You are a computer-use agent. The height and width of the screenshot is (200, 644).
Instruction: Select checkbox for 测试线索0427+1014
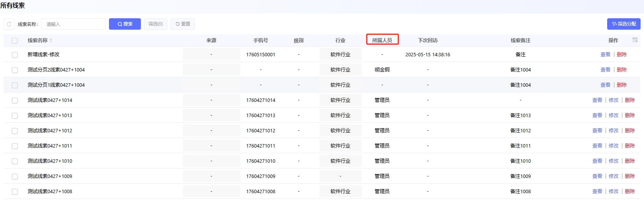click(15, 100)
